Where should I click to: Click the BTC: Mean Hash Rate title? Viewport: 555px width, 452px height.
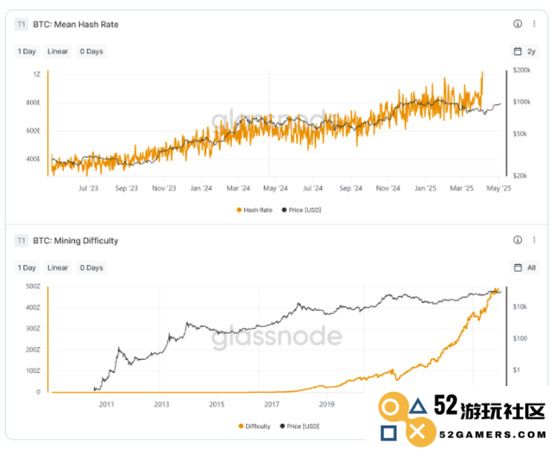click(75, 24)
